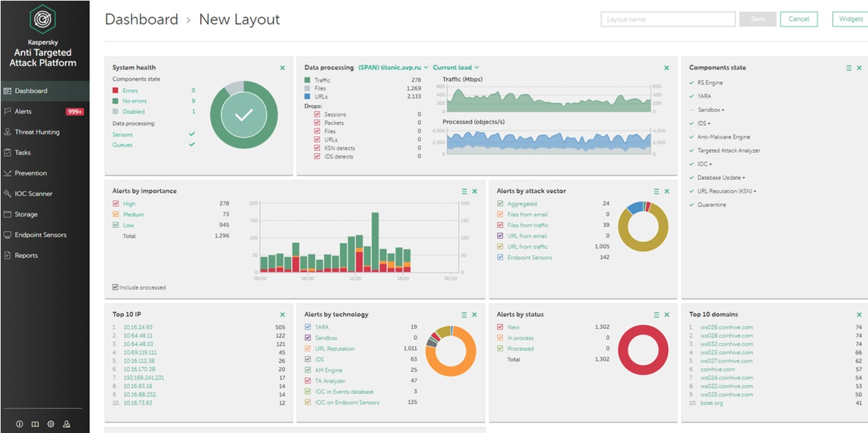Toggle the Medium importance checkbox
The height and width of the screenshot is (433, 868).
pos(116,215)
